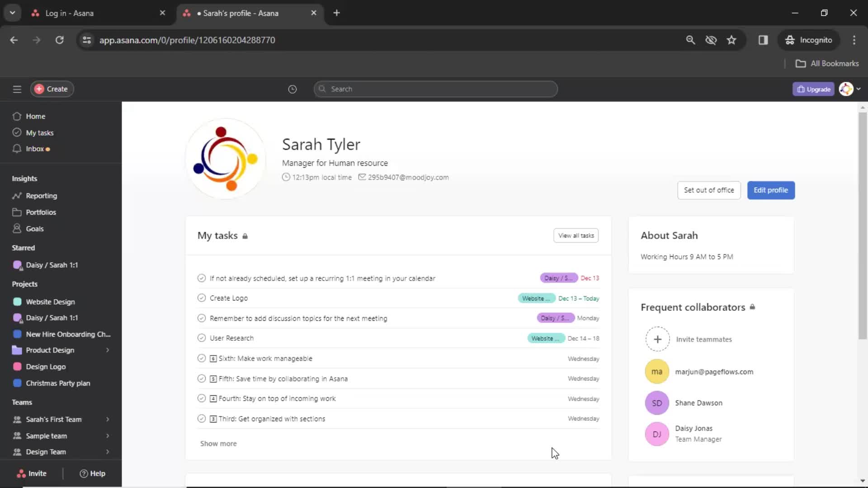
Task: Open the Reporting insights icon
Action: pos(16,195)
